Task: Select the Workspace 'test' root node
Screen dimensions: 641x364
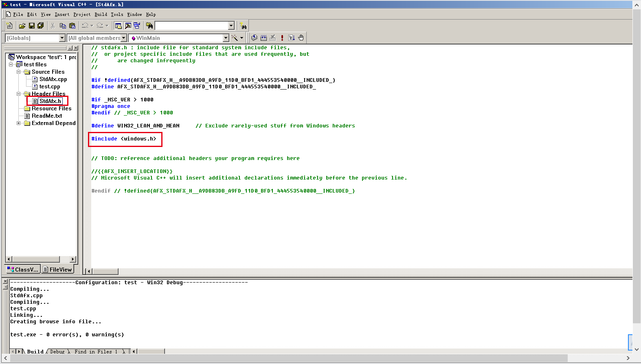Action: 46,57
